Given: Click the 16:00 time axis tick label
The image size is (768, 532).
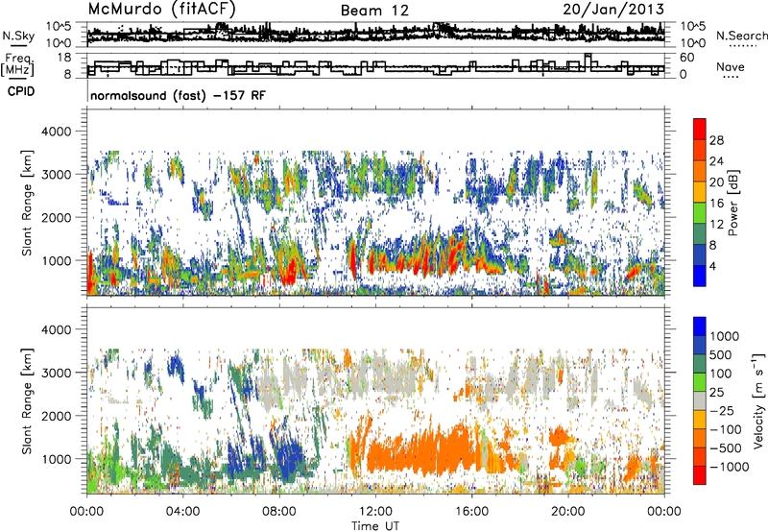Looking at the screenshot, I should (x=471, y=512).
